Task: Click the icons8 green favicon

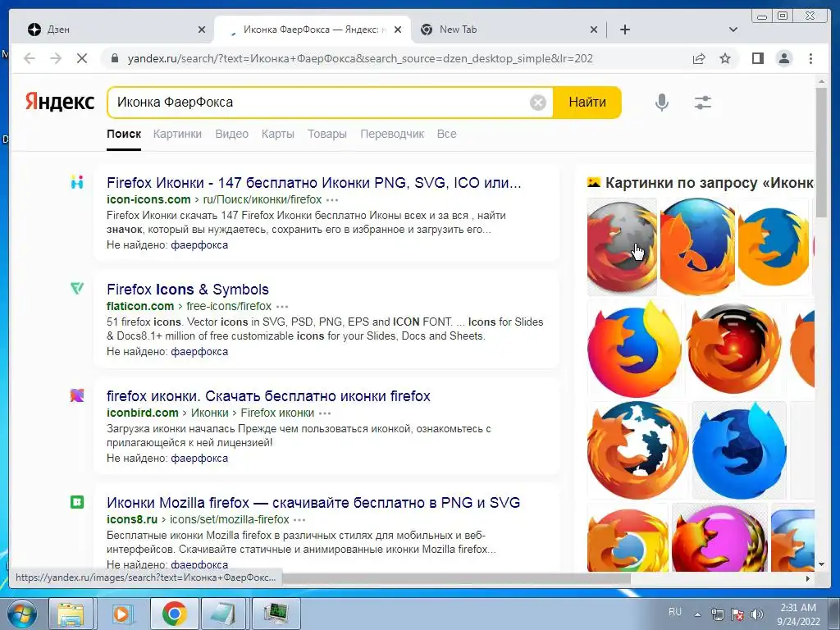Action: 77,502
